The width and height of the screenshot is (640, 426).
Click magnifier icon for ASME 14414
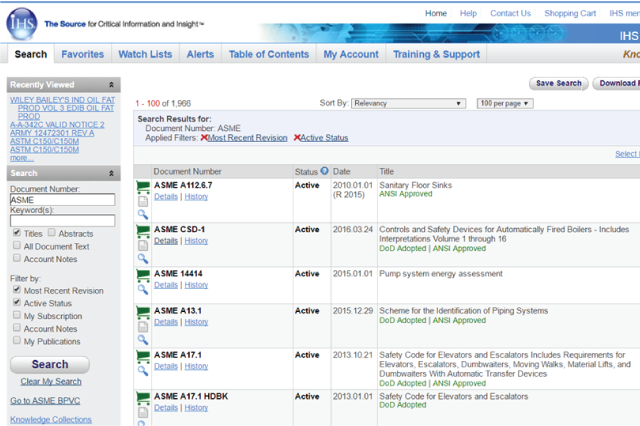coord(142,289)
